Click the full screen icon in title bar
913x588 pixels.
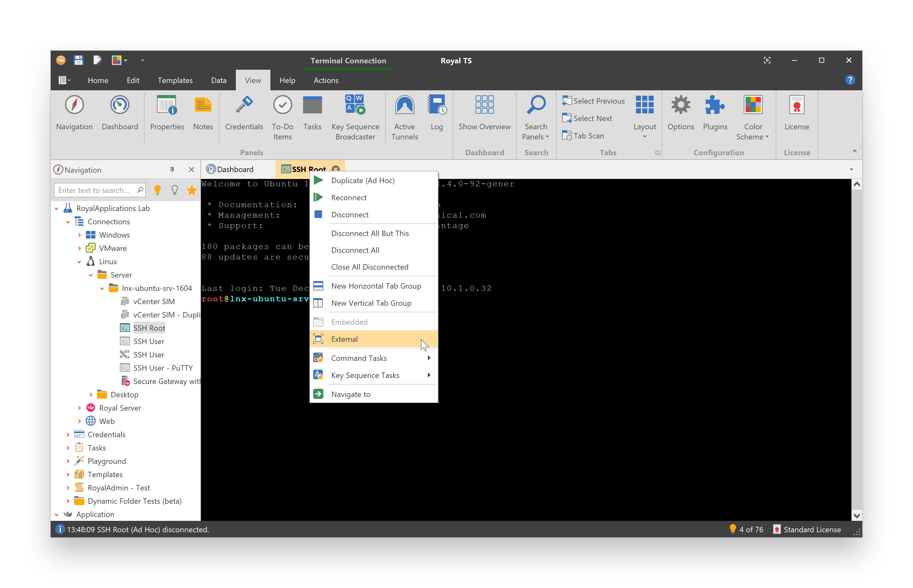pos(767,60)
